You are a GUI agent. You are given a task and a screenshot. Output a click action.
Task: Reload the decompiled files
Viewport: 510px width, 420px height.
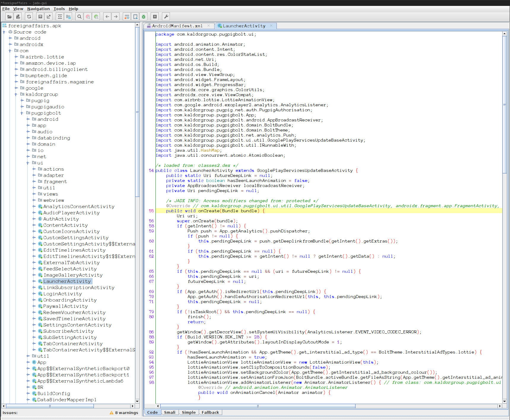(29, 16)
